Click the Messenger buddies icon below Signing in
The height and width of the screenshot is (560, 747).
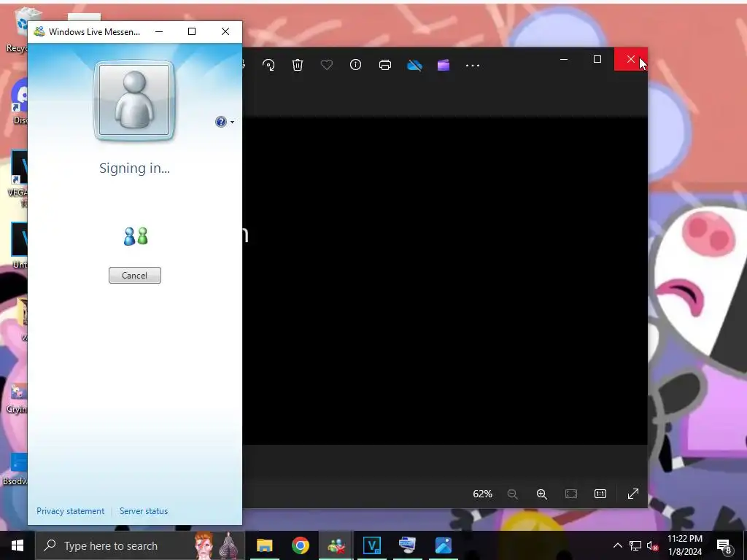pos(136,236)
